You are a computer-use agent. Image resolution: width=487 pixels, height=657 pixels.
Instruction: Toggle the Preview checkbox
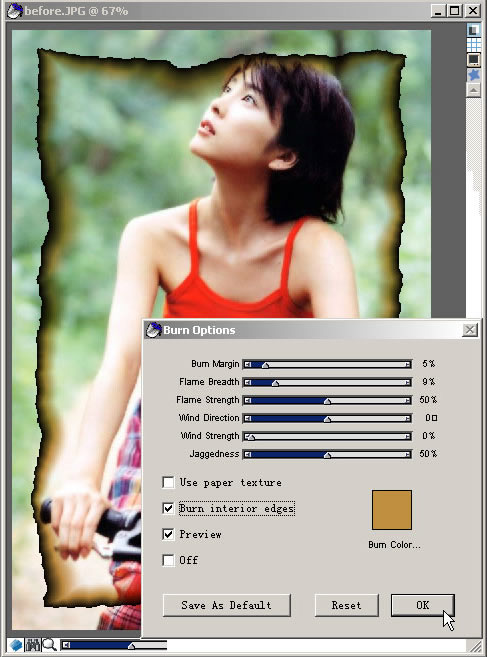pos(168,534)
